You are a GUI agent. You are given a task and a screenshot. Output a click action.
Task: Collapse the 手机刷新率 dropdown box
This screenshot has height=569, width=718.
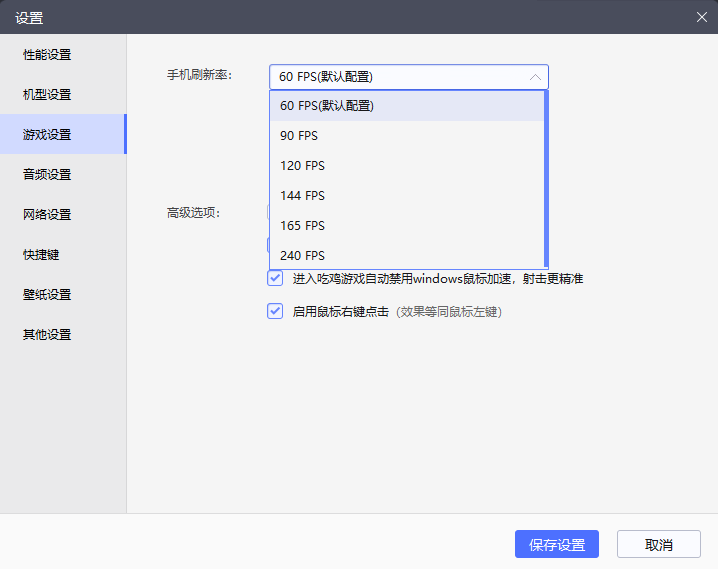click(x=408, y=77)
